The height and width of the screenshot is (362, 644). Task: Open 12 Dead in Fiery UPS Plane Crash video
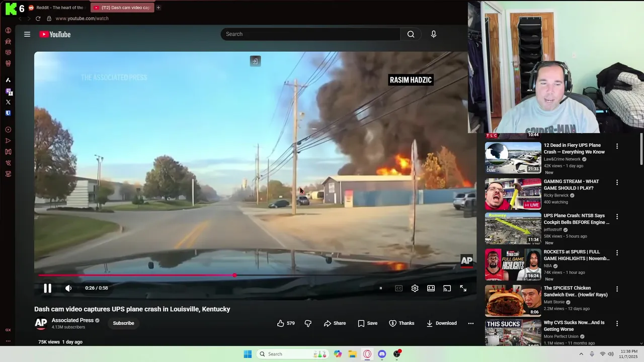point(574,148)
